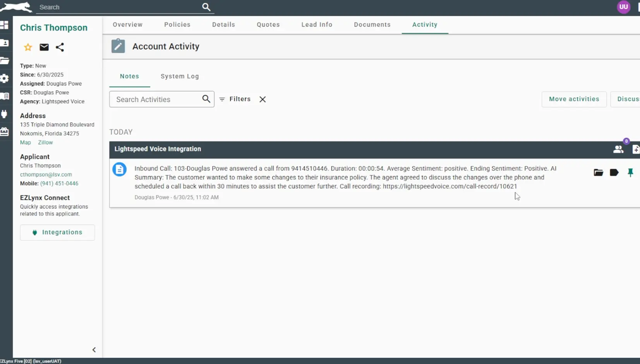Click 'Agency: Lightspeed Voice' text
640x364 pixels.
click(52, 101)
